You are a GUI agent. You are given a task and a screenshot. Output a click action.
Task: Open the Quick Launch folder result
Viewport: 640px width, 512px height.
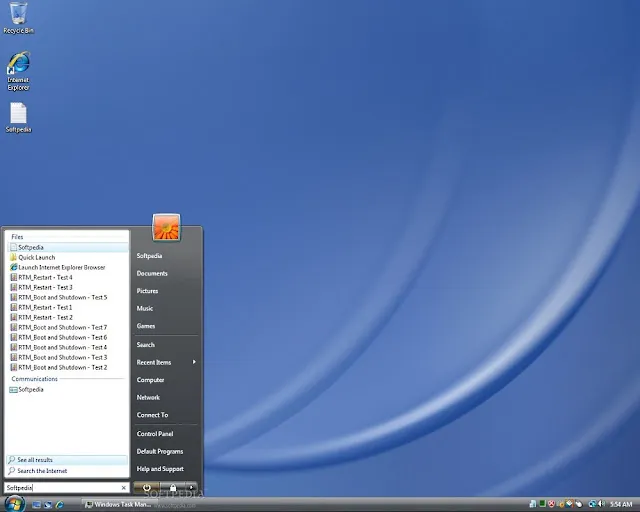(x=68, y=257)
